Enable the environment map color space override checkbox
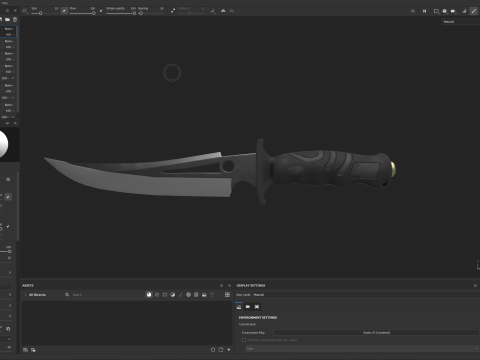The height and width of the screenshot is (360, 480). pos(244,340)
